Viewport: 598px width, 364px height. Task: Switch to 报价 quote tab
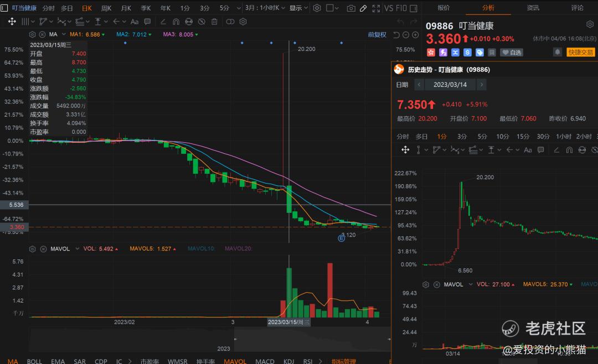[444, 8]
